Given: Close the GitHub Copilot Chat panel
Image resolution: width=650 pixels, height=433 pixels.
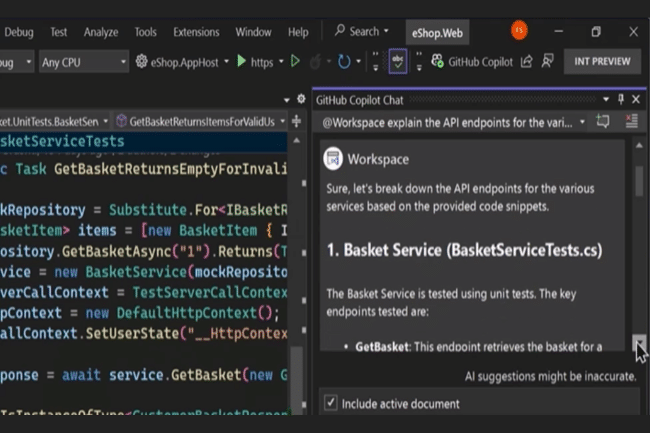Looking at the screenshot, I should tap(635, 99).
